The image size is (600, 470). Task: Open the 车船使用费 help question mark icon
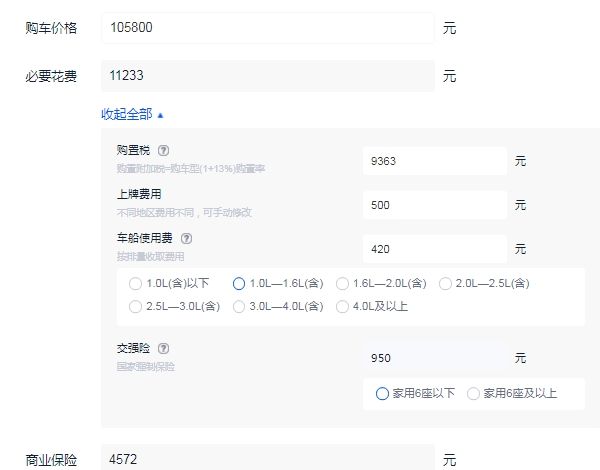(x=186, y=238)
